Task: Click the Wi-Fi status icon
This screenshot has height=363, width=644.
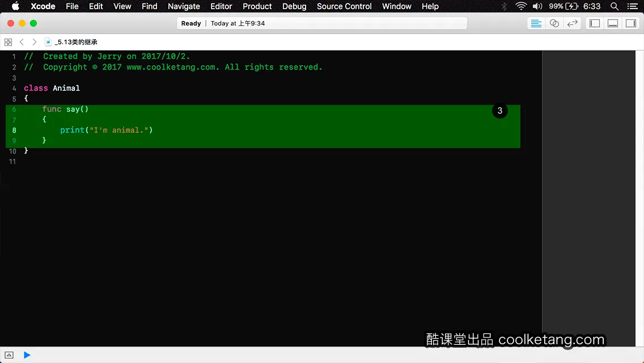Action: click(x=521, y=6)
